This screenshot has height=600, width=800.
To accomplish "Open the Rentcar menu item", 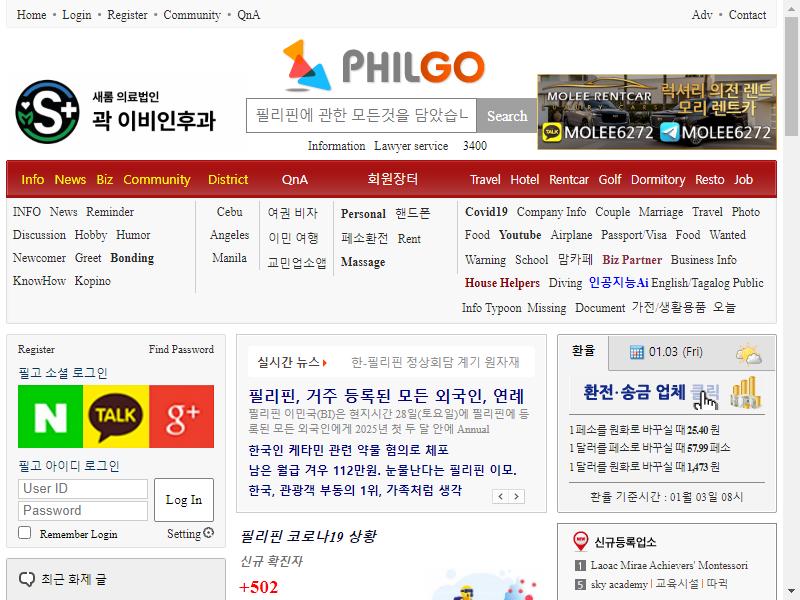I will tap(568, 180).
